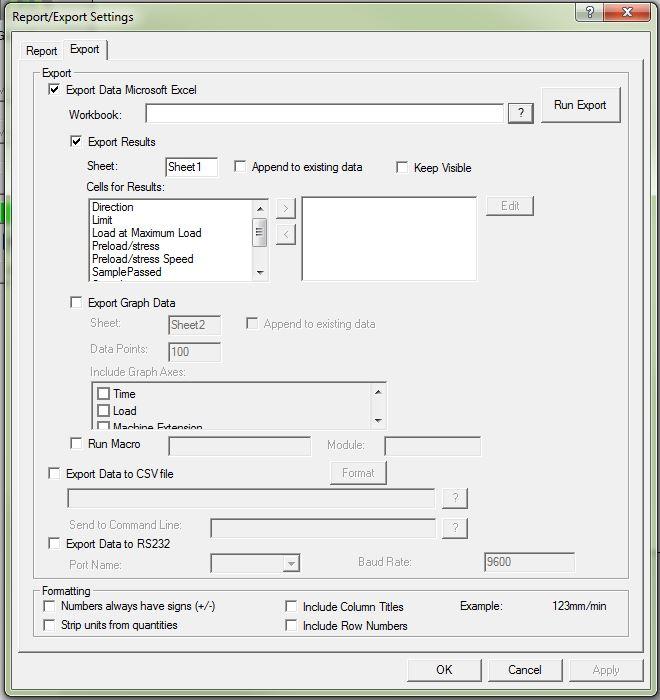Select SamplePassed list item
Image resolution: width=660 pixels, height=700 pixels.
coord(171,272)
